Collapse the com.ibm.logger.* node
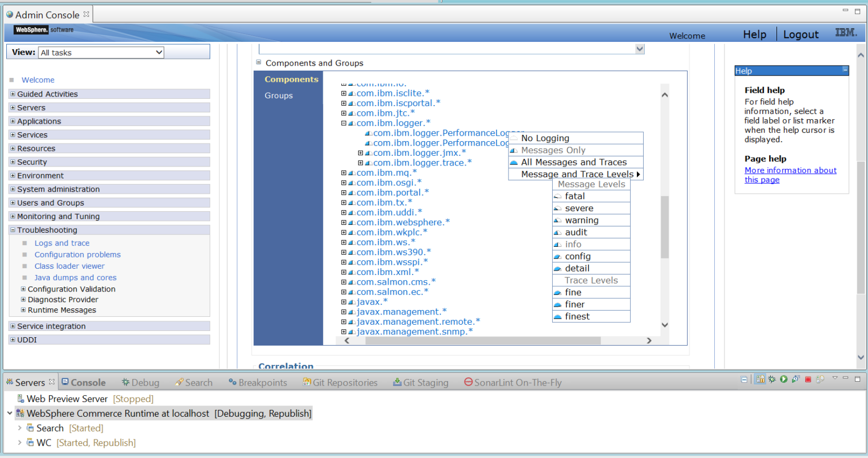 [x=344, y=123]
